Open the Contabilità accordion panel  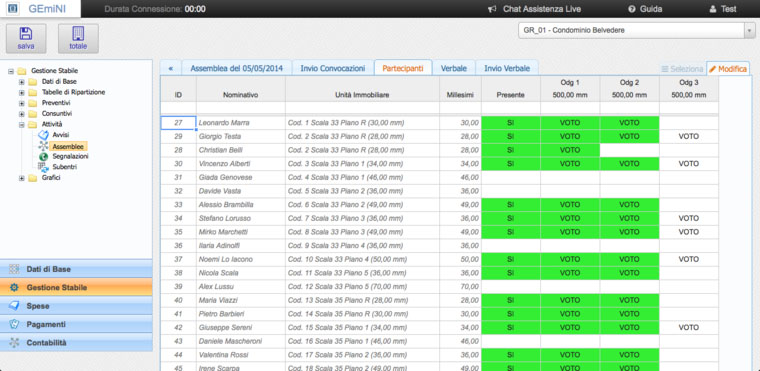[x=76, y=342]
